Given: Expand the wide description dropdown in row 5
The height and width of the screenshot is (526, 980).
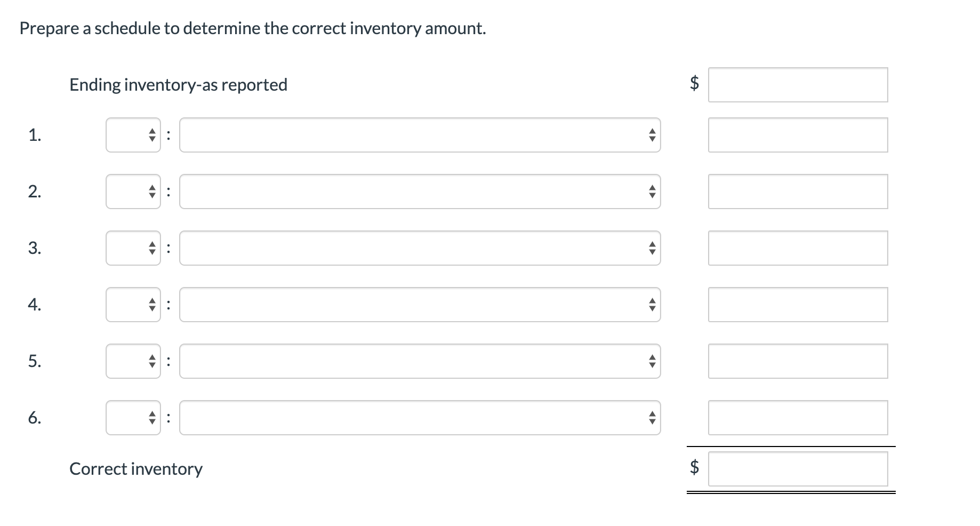Looking at the screenshot, I should click(x=420, y=361).
